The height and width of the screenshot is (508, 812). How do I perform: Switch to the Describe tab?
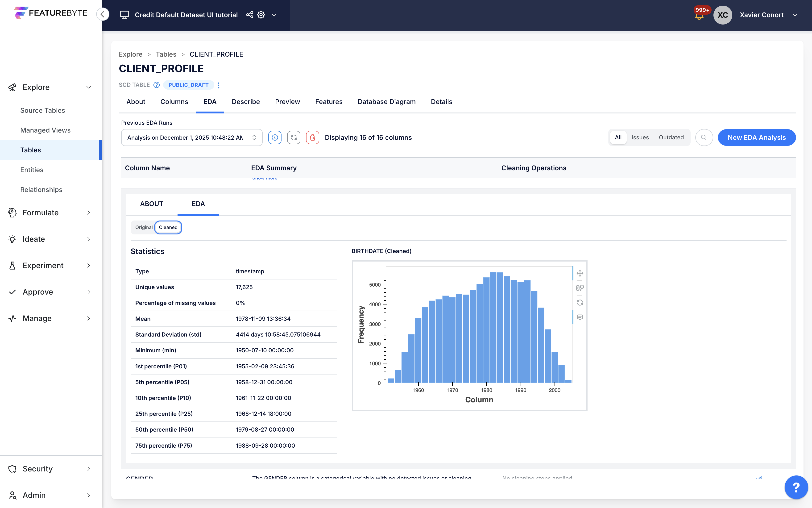tap(245, 102)
